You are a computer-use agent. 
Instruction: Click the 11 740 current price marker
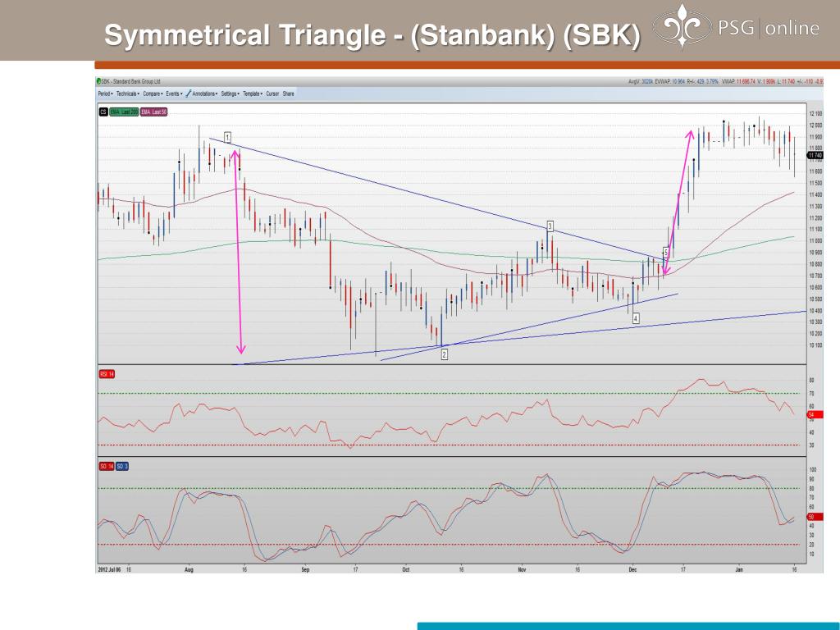815,155
